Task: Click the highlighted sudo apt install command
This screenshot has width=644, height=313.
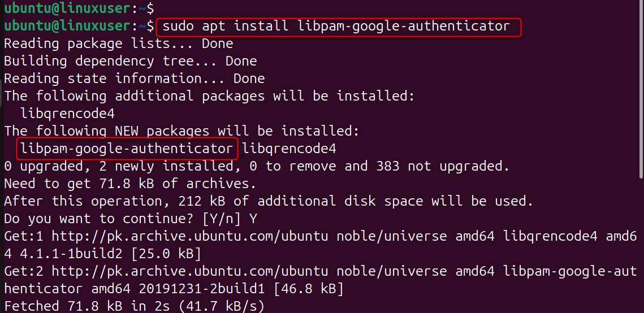Action: pyautogui.click(x=337, y=26)
